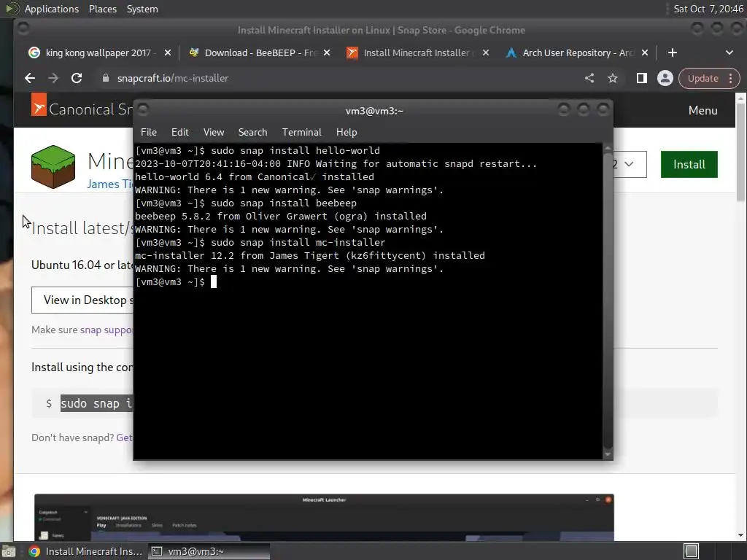Click the beebeep 5.8.2 output line
The width and height of the screenshot is (747, 560).
coord(281,216)
